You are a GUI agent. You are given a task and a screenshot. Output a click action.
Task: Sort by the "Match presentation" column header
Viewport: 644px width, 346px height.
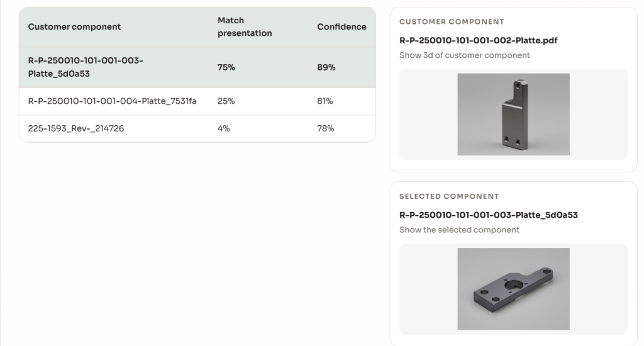pos(245,27)
